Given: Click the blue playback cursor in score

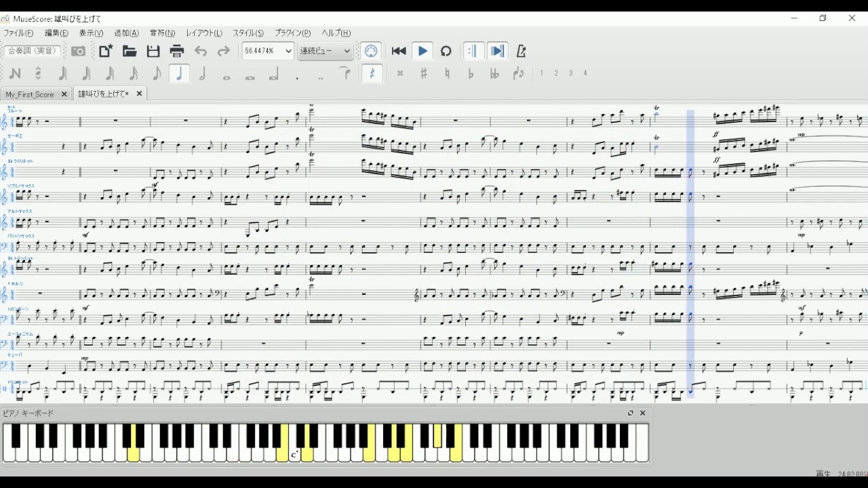Looking at the screenshot, I should (x=691, y=253).
